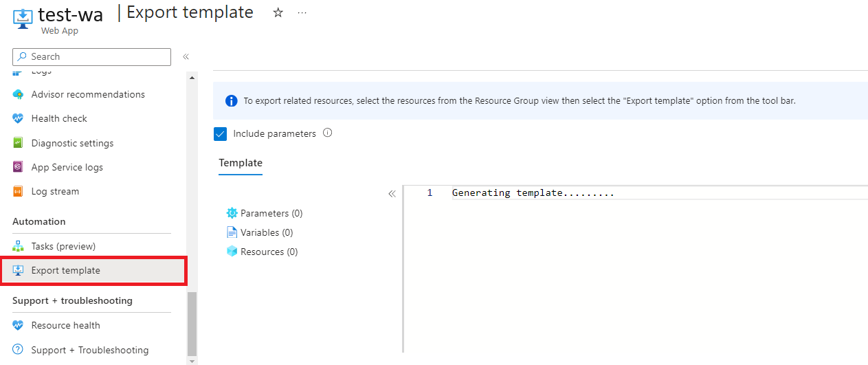Open Support + Troubleshooting
The width and height of the screenshot is (868, 365).
90,350
